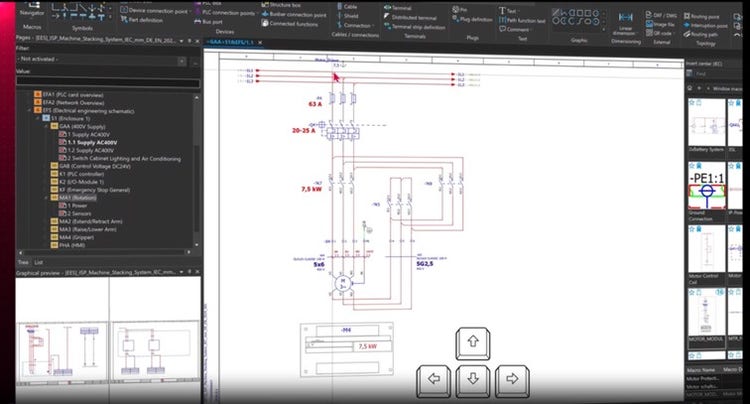Open MA1 page 2 Sensors
The width and height of the screenshot is (750, 404).
pos(75,213)
